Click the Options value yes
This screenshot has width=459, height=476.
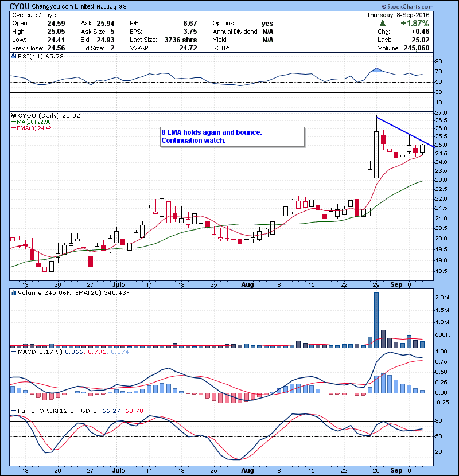tap(267, 24)
